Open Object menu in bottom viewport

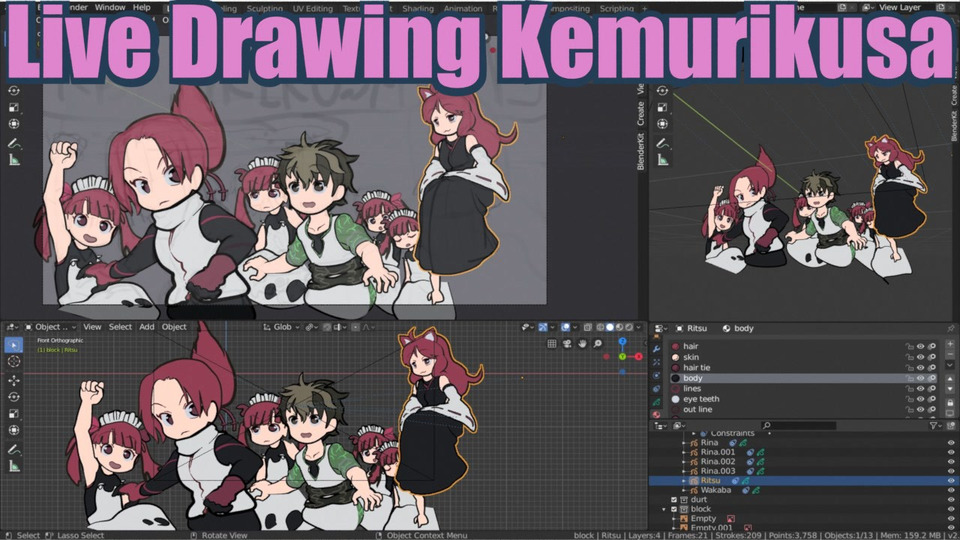(x=174, y=327)
